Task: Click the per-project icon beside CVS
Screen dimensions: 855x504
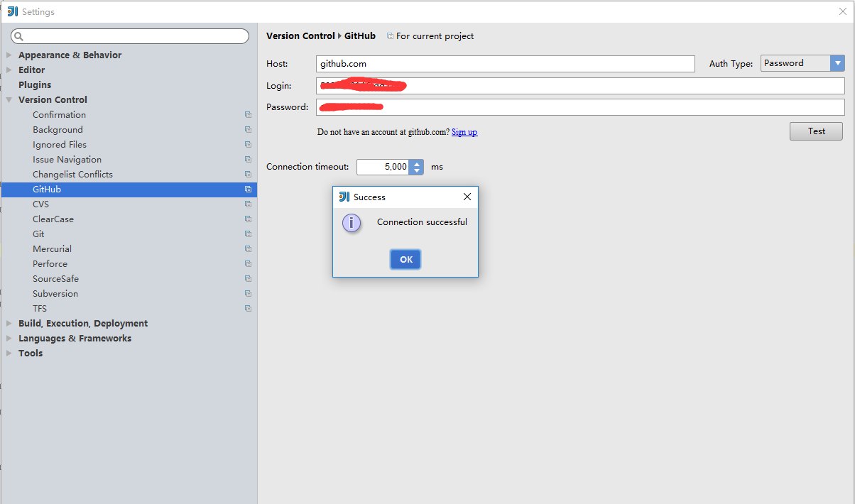Action: point(248,204)
